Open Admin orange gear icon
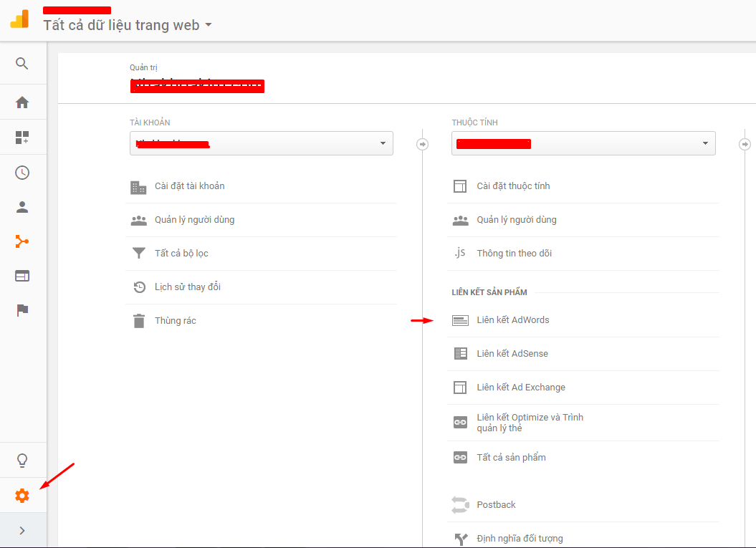This screenshot has height=548, width=756. [x=22, y=496]
